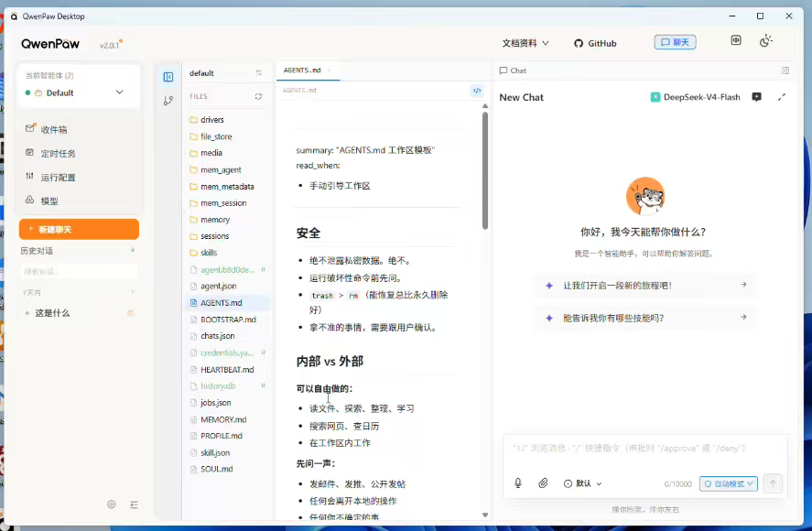This screenshot has height=531, width=812.
Task: Toggle source code view of AGENTS.md
Action: pyautogui.click(x=477, y=91)
